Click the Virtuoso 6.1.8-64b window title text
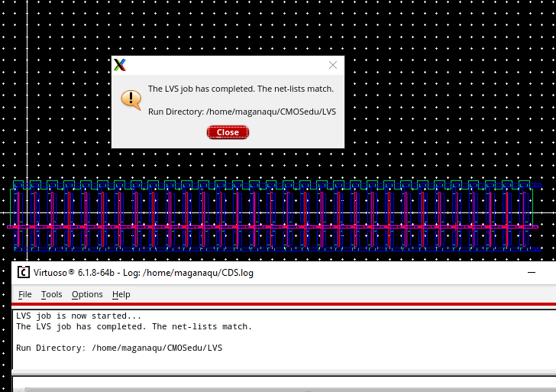The height and width of the screenshot is (392, 556). click(144, 273)
